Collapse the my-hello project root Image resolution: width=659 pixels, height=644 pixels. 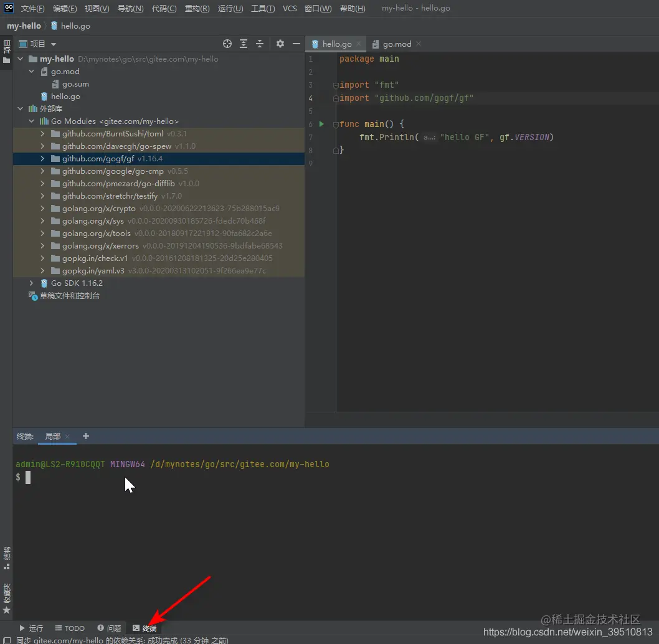point(21,59)
